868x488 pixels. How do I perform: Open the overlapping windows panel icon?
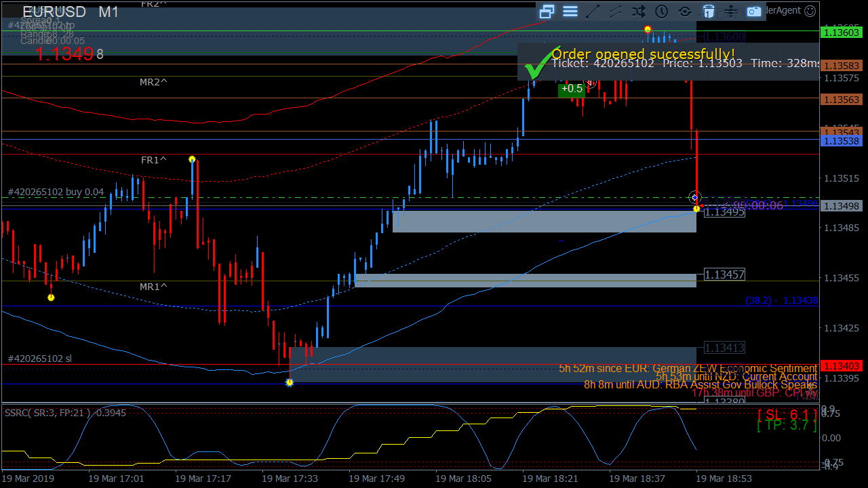tap(547, 11)
